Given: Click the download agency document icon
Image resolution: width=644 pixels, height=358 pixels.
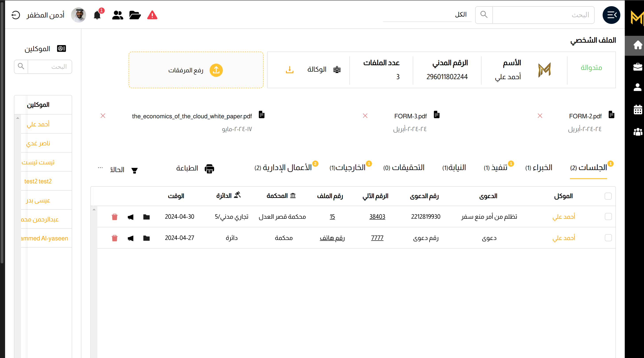Looking at the screenshot, I should (x=289, y=69).
